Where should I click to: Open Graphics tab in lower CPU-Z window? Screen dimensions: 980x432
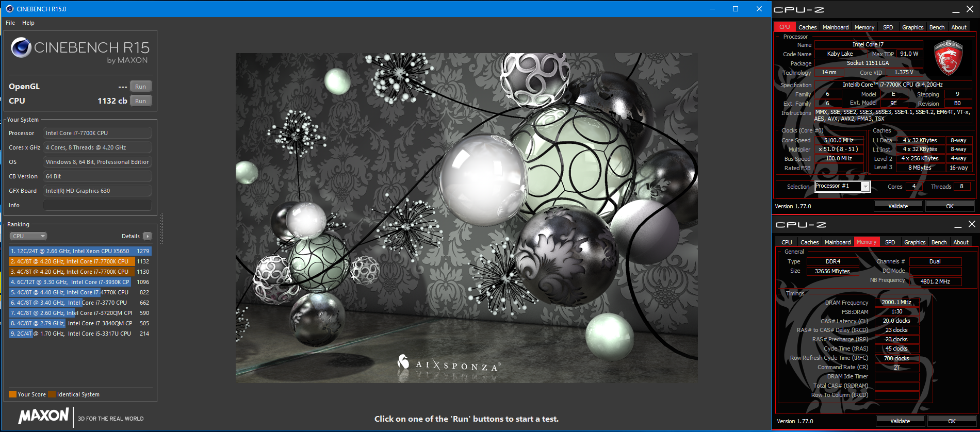coord(914,242)
